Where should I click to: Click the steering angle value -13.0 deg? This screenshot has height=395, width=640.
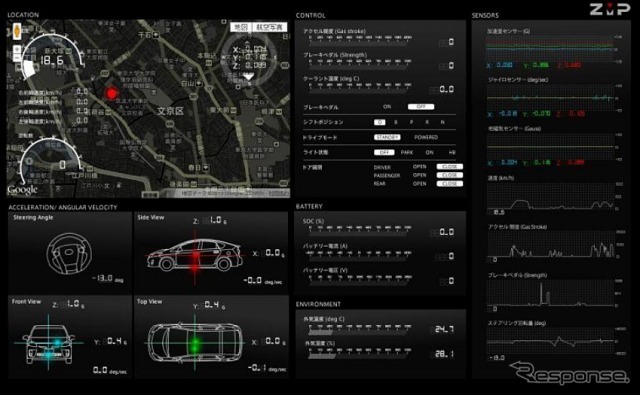(x=108, y=279)
